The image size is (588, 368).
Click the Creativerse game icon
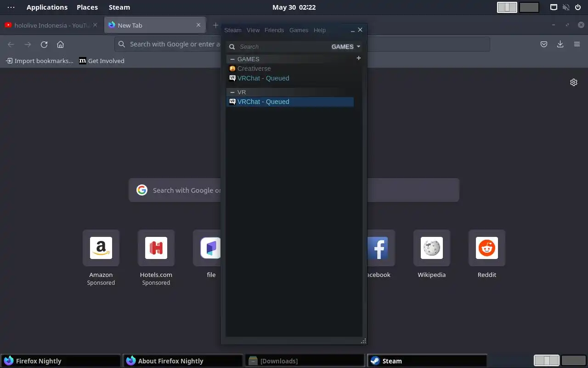click(232, 69)
